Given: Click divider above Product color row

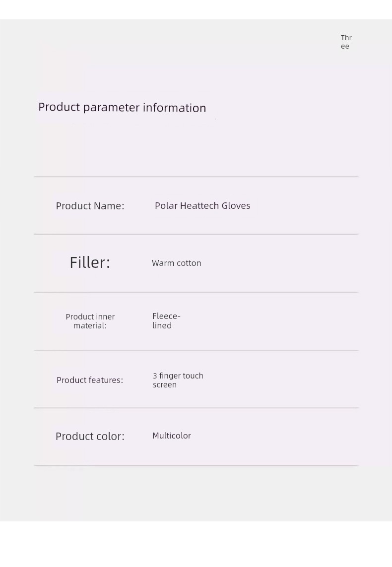Looking at the screenshot, I should [x=196, y=408].
